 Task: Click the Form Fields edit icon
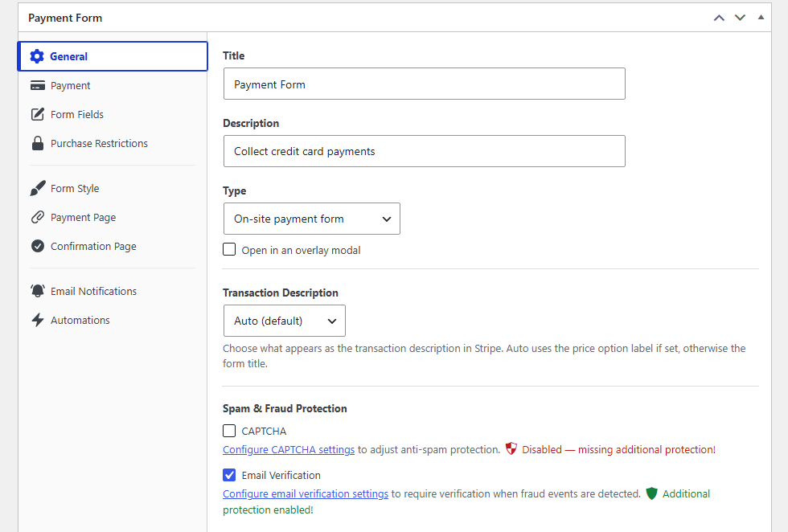point(38,115)
